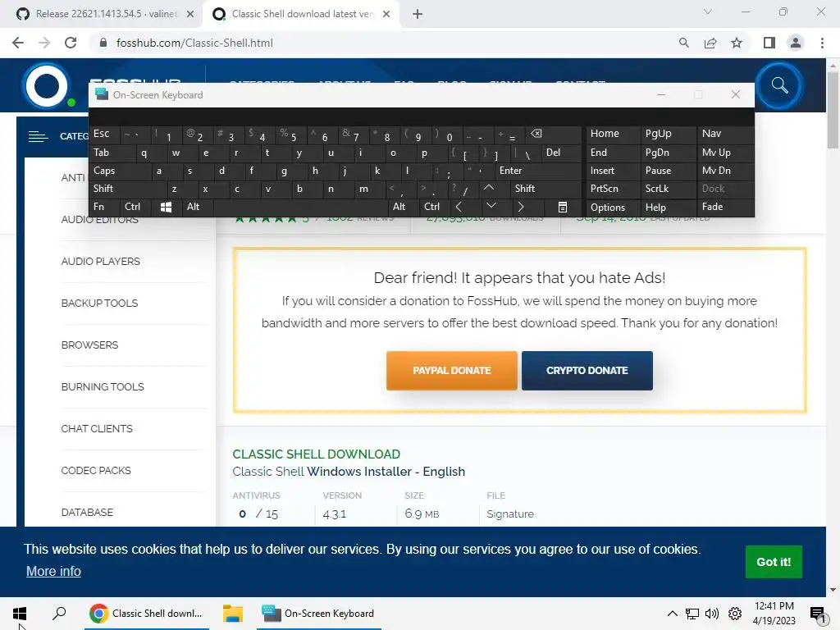840x630 pixels.
Task: Click the Windows logo key on On-Screen Keyboard
Action: point(166,207)
